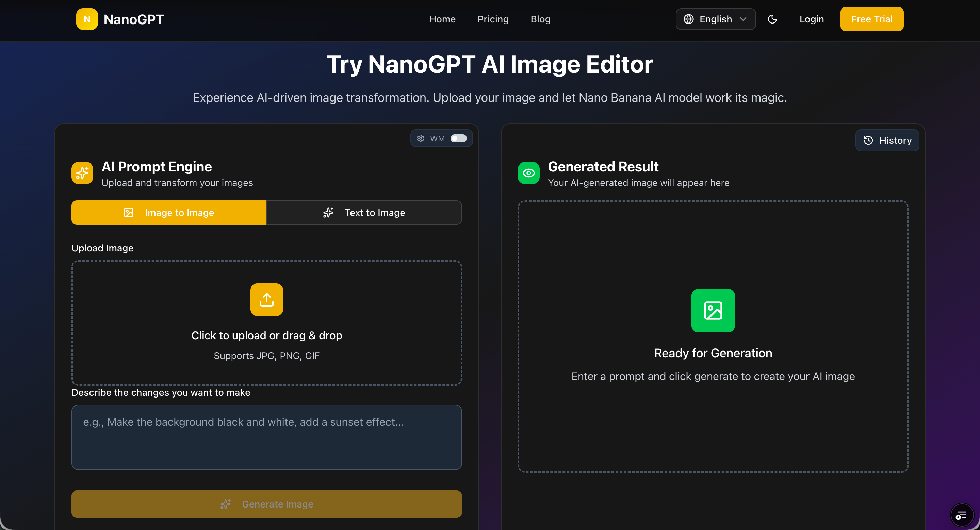Image resolution: width=980 pixels, height=530 pixels.
Task: Click the sparkle icon on Text to Image tab
Action: [328, 213]
